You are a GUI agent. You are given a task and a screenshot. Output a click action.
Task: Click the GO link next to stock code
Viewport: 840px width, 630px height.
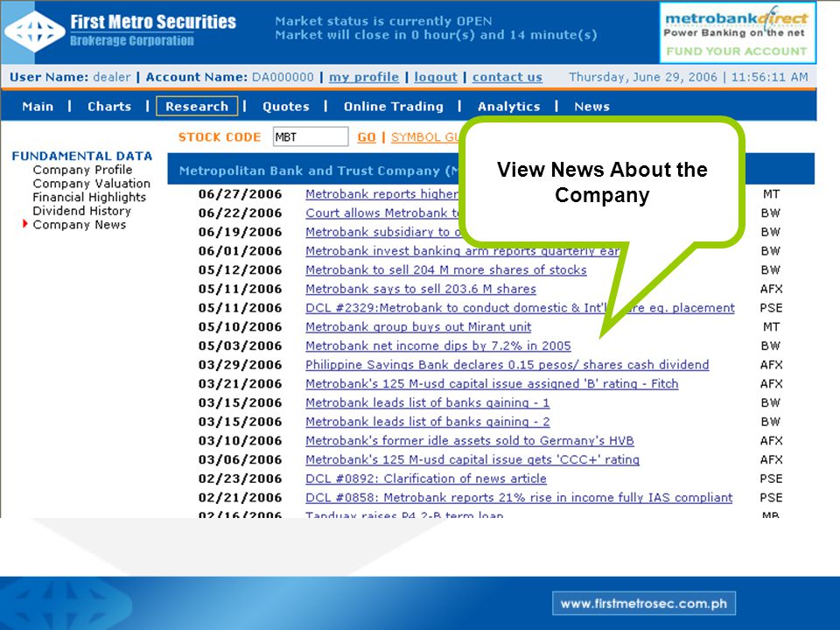coord(367,137)
